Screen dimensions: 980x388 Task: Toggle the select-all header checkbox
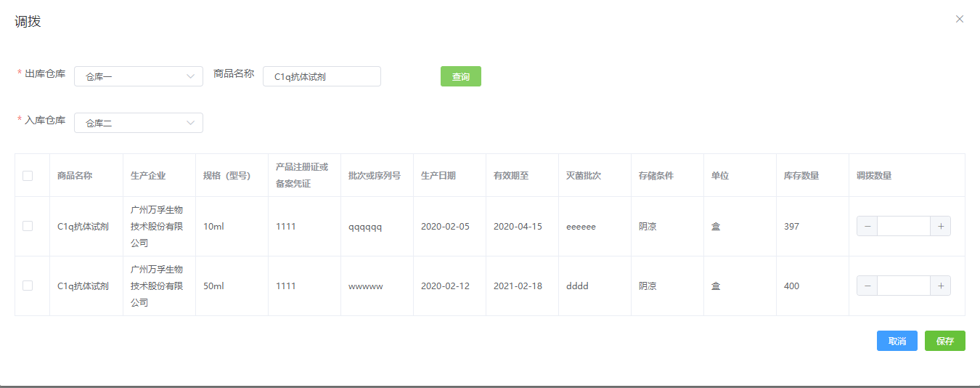pyautogui.click(x=28, y=176)
